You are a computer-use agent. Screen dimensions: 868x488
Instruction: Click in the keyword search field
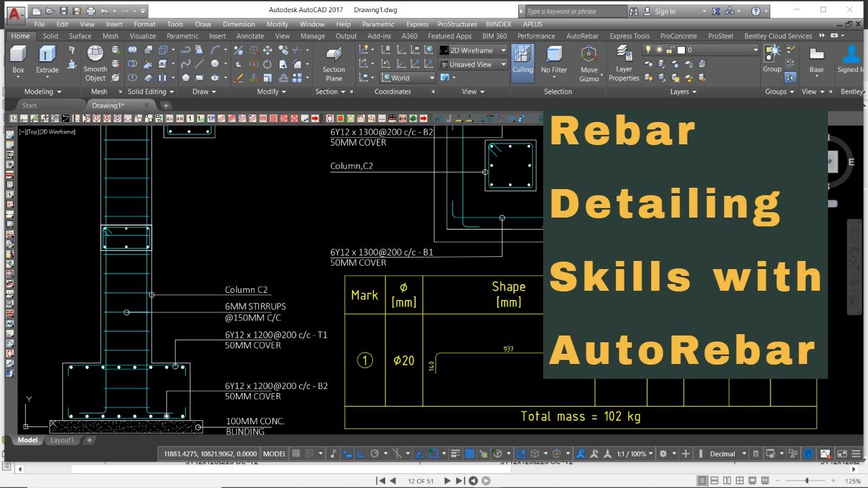576,12
